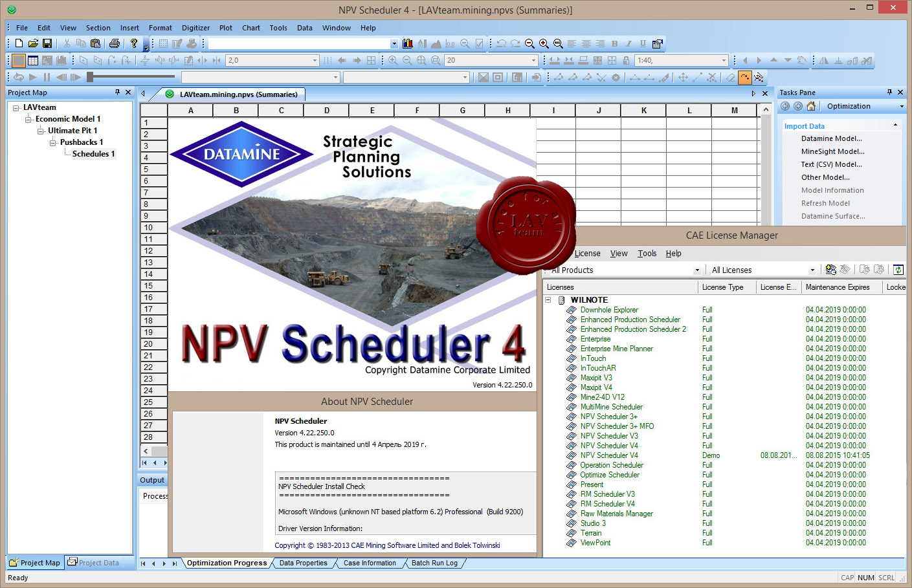The width and height of the screenshot is (912, 588).
Task: Go back in the Tasks Pane
Action: 785,106
